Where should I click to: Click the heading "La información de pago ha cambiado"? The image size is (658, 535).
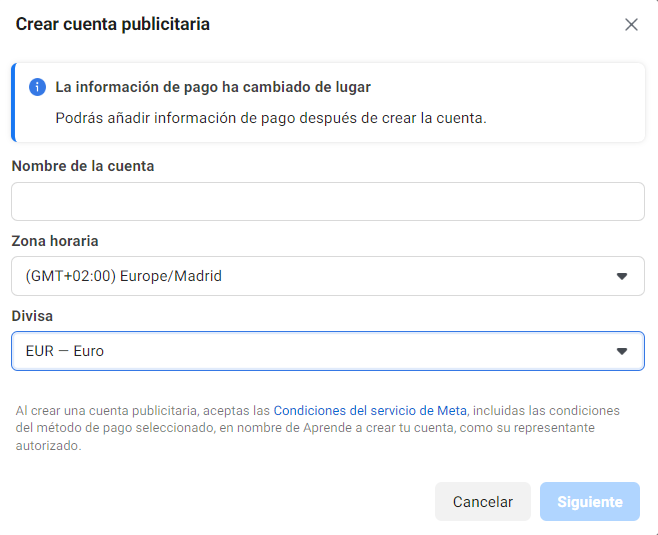tap(213, 87)
